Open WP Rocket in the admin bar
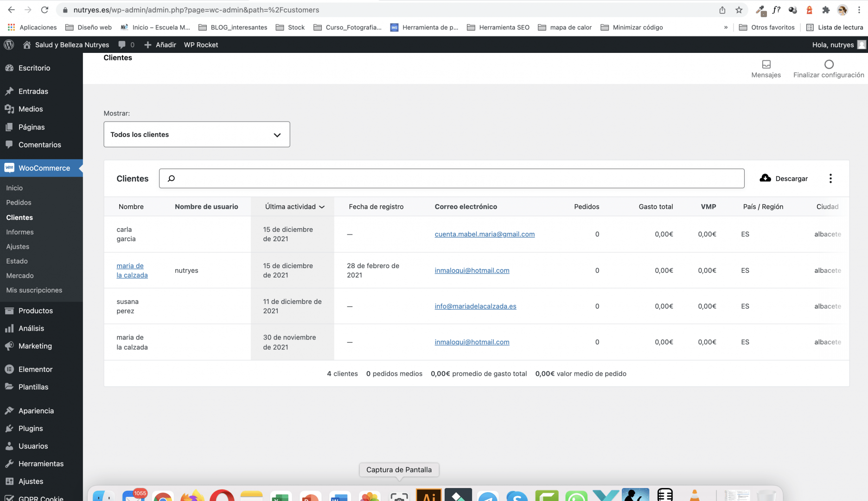The image size is (868, 501). pos(201,45)
